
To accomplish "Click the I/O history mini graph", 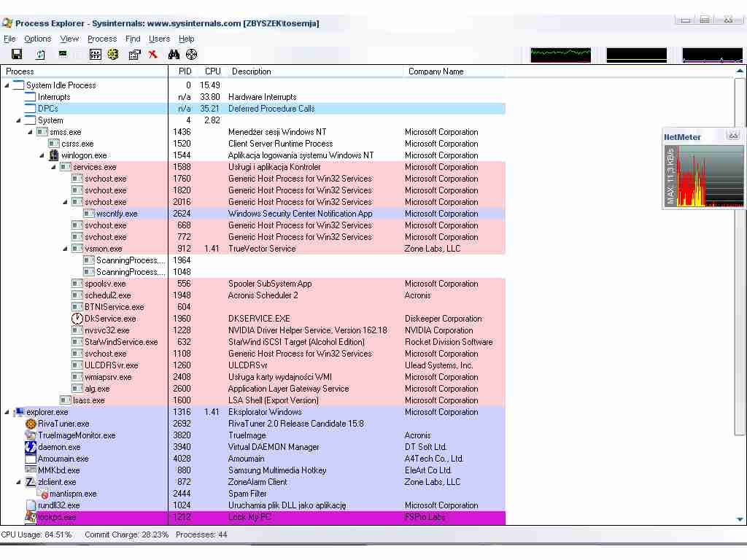I will tap(712, 55).
